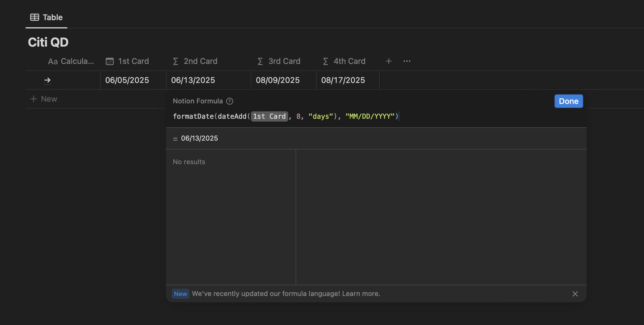Click the Citi QD database title
The image size is (644, 325).
(48, 42)
